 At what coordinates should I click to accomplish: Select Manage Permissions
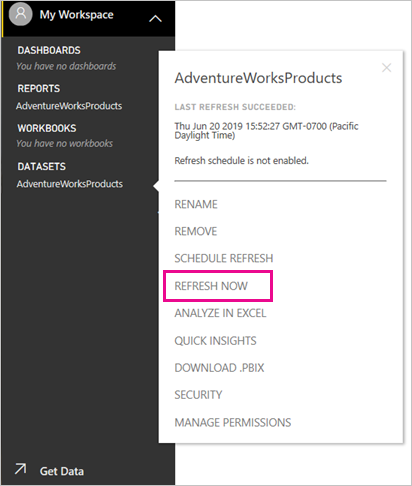[233, 423]
